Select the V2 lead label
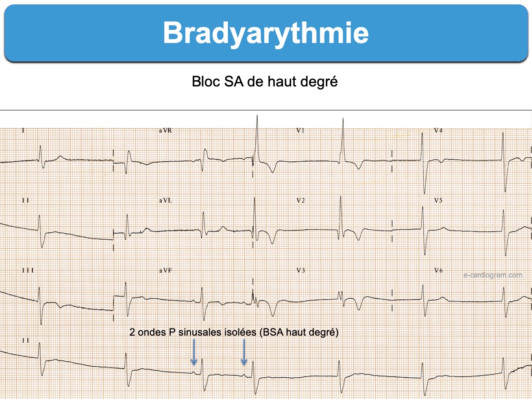 coord(301,201)
